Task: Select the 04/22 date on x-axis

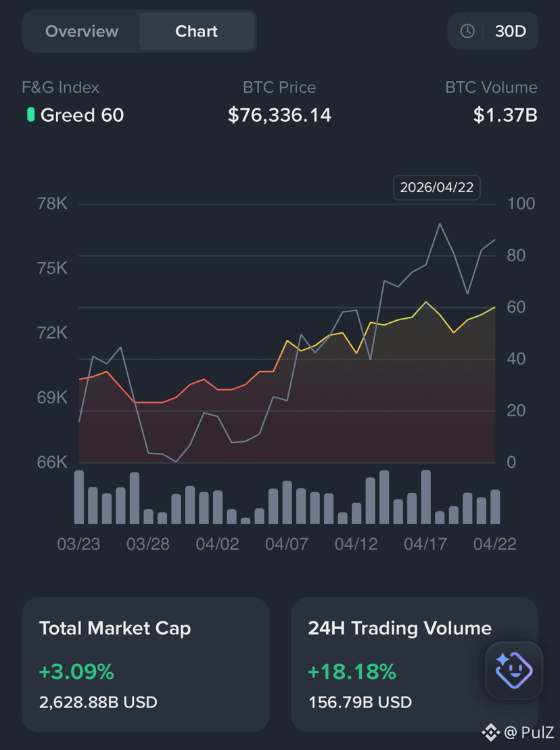Action: tap(495, 544)
